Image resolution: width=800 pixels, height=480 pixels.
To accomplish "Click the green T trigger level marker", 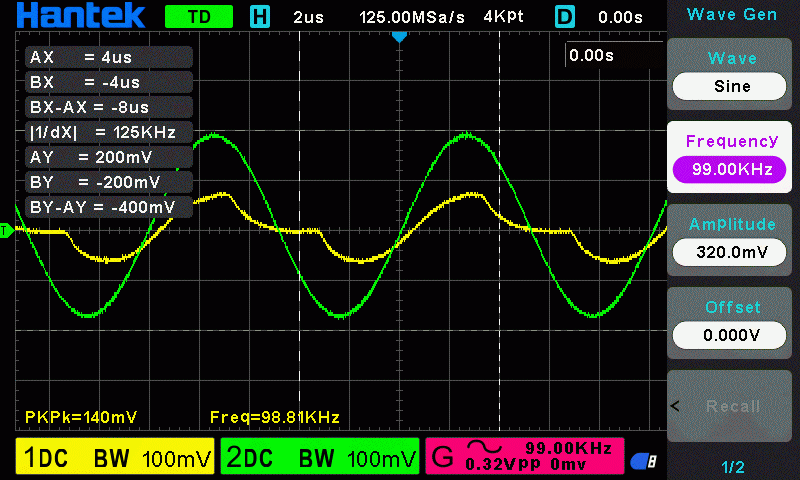I will (6, 231).
